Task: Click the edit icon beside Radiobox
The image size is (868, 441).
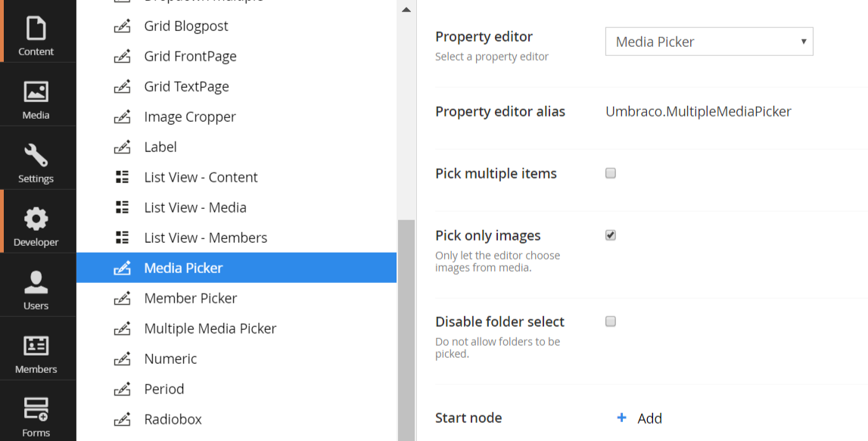Action: [122, 419]
